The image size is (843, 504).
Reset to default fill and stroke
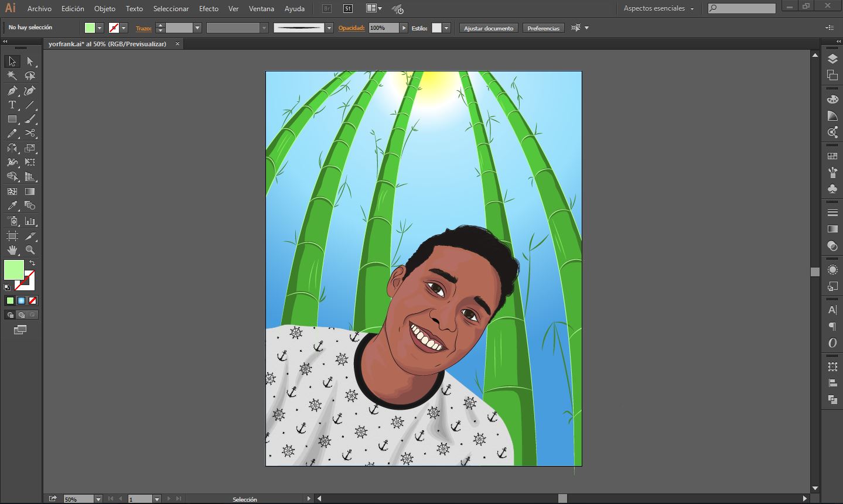click(7, 287)
